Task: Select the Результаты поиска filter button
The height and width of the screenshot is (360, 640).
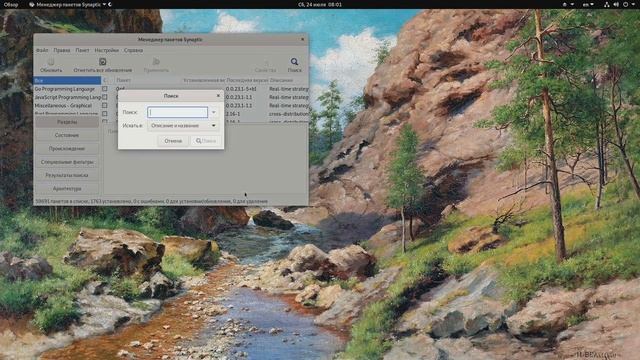Action: tap(67, 175)
